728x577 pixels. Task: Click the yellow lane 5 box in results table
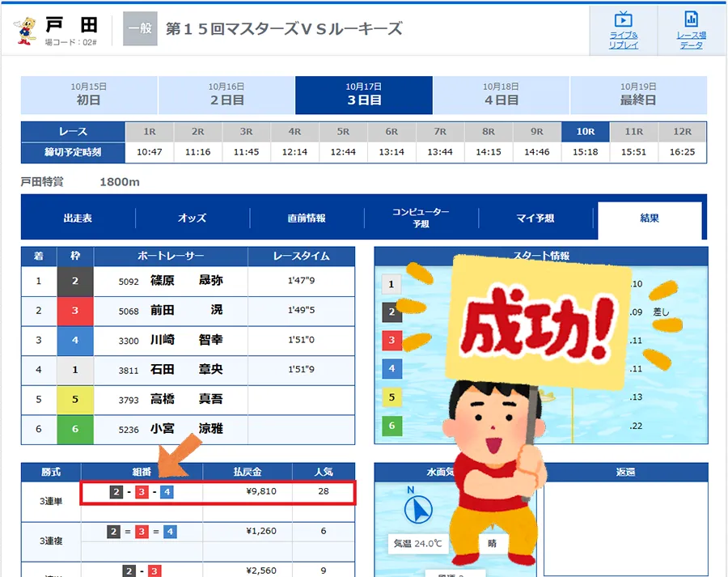click(75, 400)
